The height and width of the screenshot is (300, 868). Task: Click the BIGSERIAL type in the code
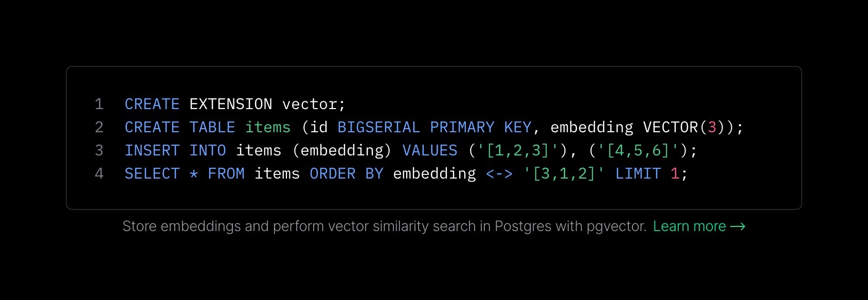coord(378,128)
